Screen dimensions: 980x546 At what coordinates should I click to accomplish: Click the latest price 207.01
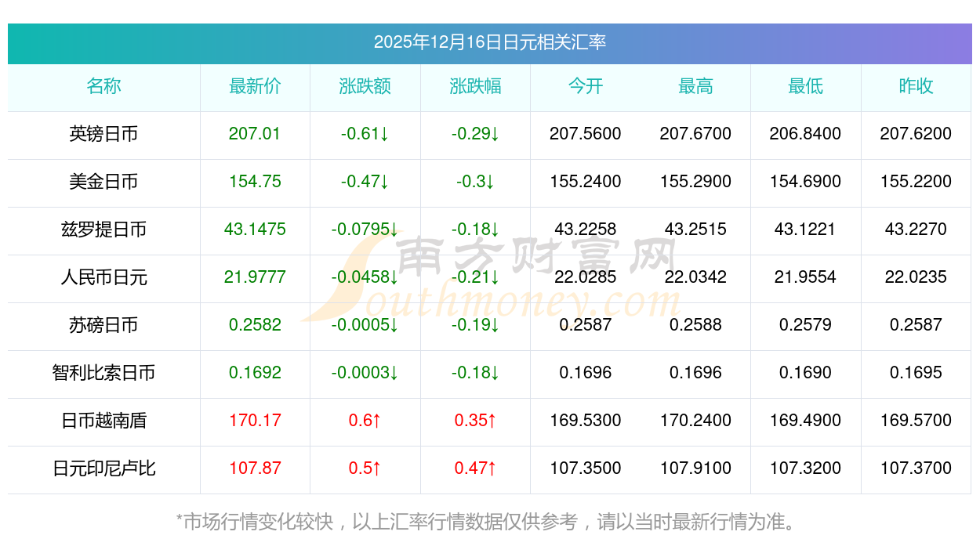[255, 134]
